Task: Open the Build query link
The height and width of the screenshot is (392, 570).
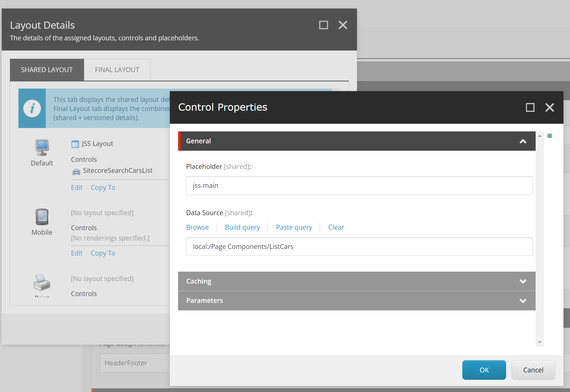Action: coord(242,227)
